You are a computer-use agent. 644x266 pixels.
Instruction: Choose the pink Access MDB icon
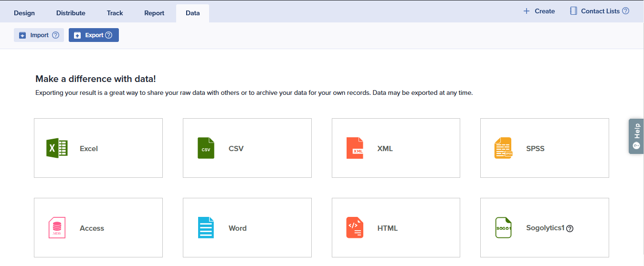point(57,228)
